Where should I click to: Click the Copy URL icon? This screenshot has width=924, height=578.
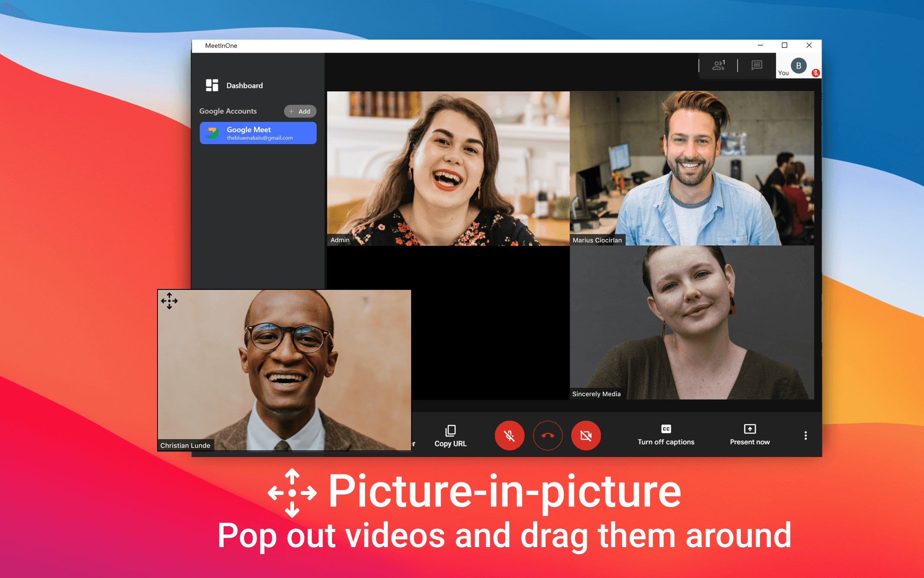click(x=450, y=430)
